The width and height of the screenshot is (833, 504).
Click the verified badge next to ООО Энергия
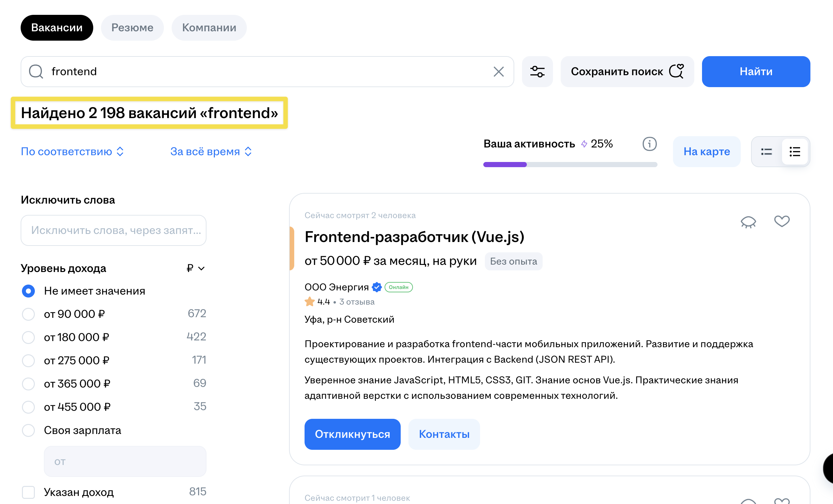point(376,287)
